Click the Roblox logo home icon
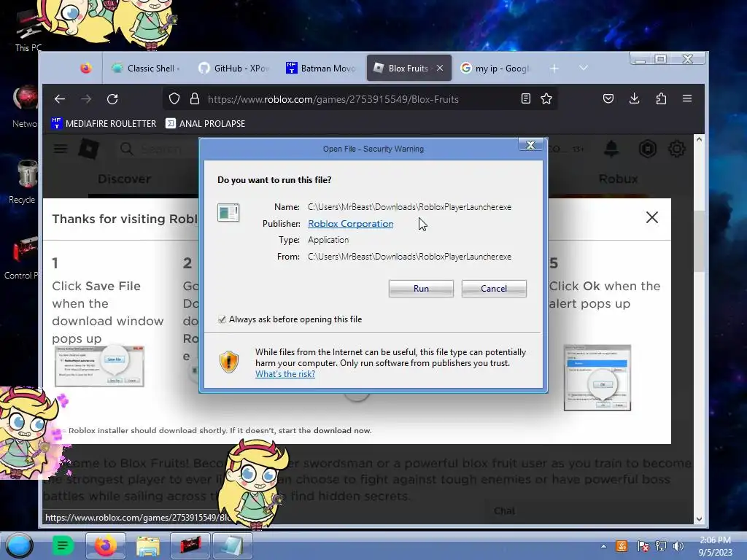Screen dimensions: 747x560 [x=88, y=149]
